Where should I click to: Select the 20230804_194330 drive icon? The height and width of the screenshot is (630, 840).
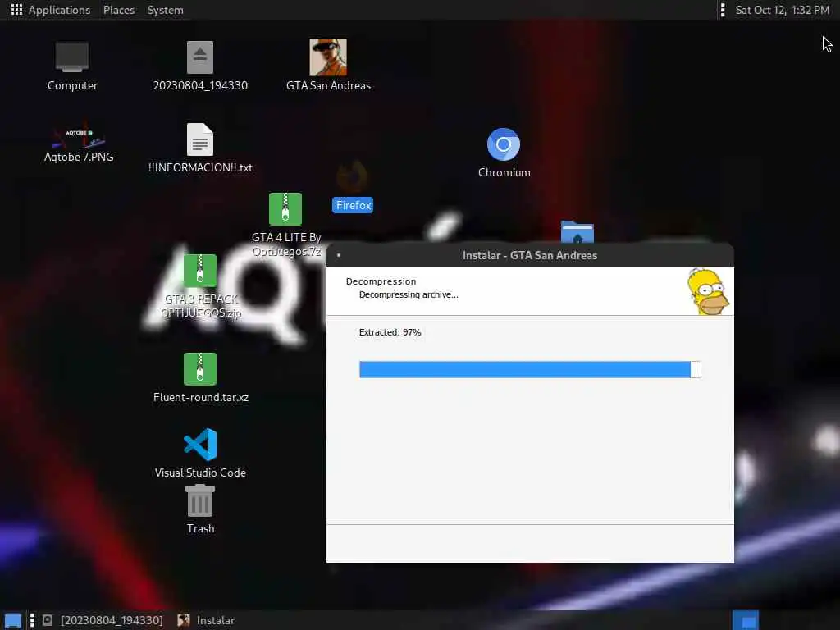[x=200, y=57]
